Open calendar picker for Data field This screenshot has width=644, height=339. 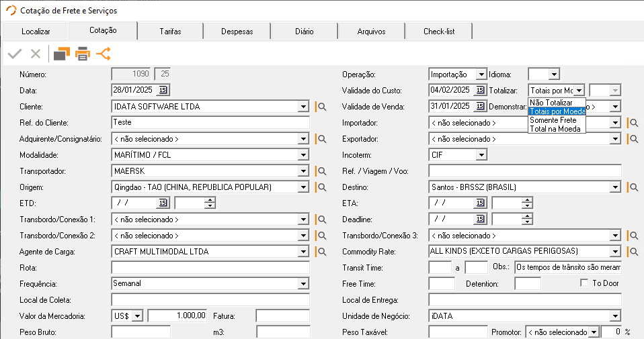point(163,91)
